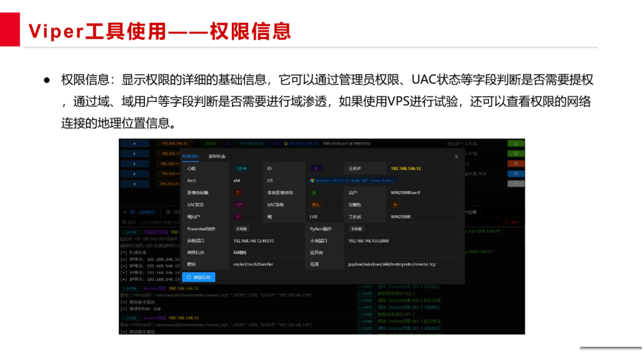Click the 工作名 value WIN2008B

click(401, 217)
